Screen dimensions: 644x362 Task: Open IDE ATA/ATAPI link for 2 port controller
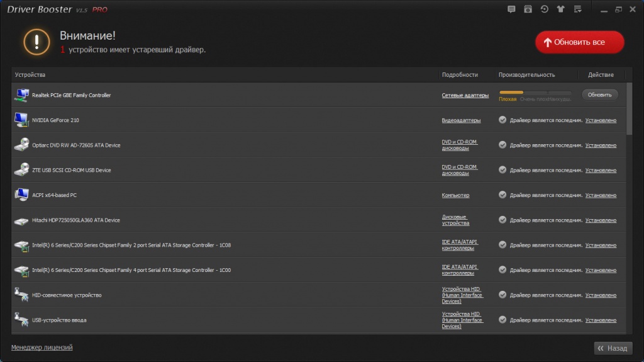point(460,245)
